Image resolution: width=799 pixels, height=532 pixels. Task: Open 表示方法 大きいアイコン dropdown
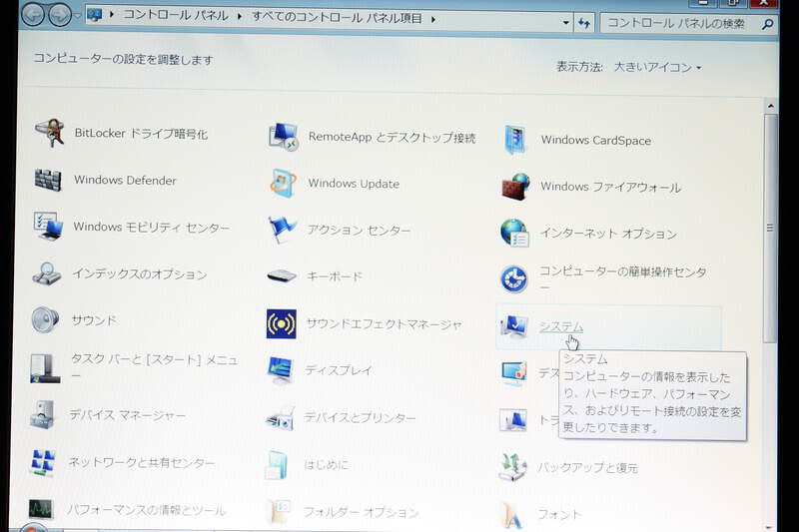[657, 67]
